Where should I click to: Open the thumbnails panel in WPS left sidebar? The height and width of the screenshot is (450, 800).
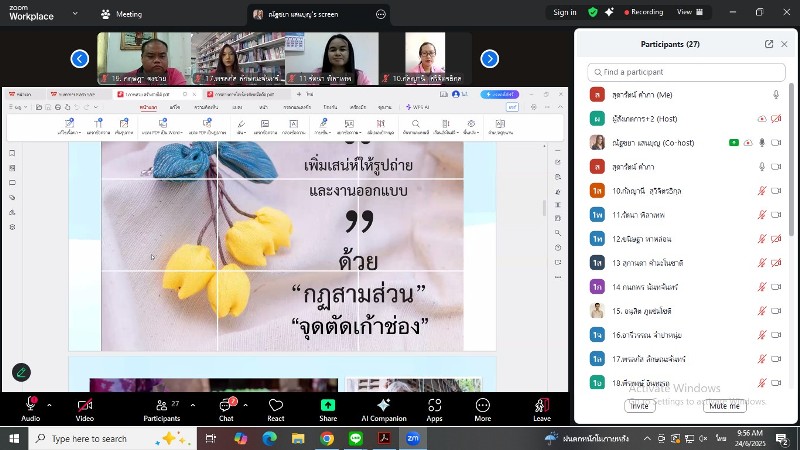click(x=12, y=168)
